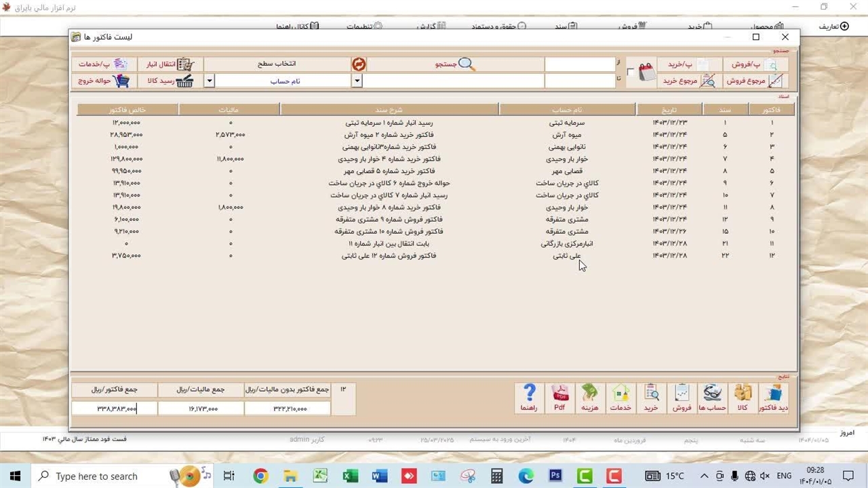868x488 pixels.
Task: Click the calendar date icon
Action: [x=647, y=73]
